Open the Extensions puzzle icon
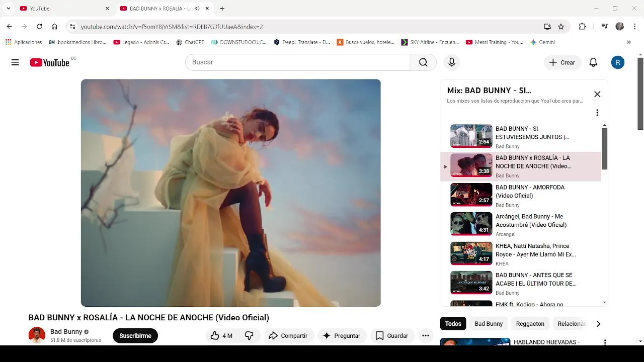The width and height of the screenshot is (644, 362). tap(582, 27)
